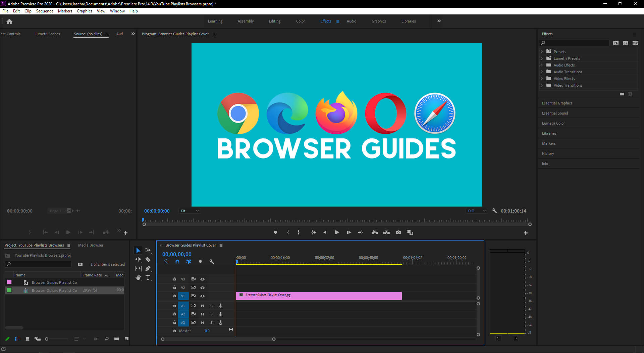Open the Fit zoom level dropdown

[x=190, y=211]
